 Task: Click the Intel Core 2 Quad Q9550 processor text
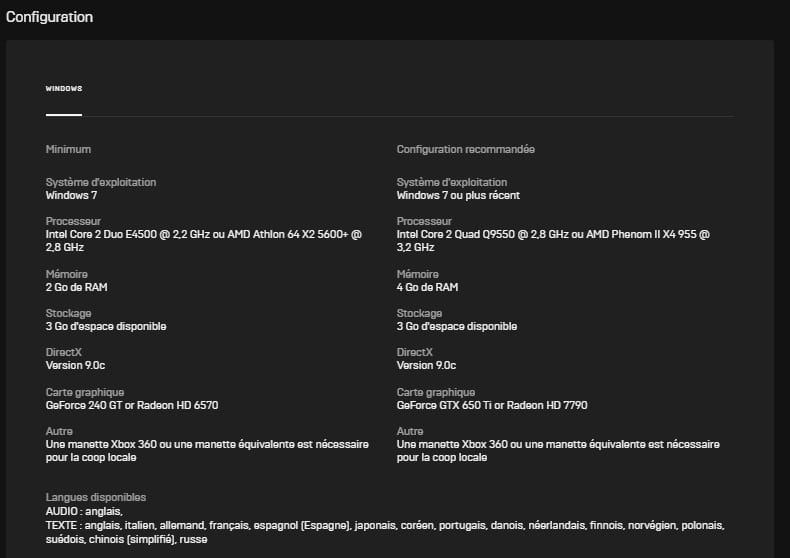coord(553,241)
